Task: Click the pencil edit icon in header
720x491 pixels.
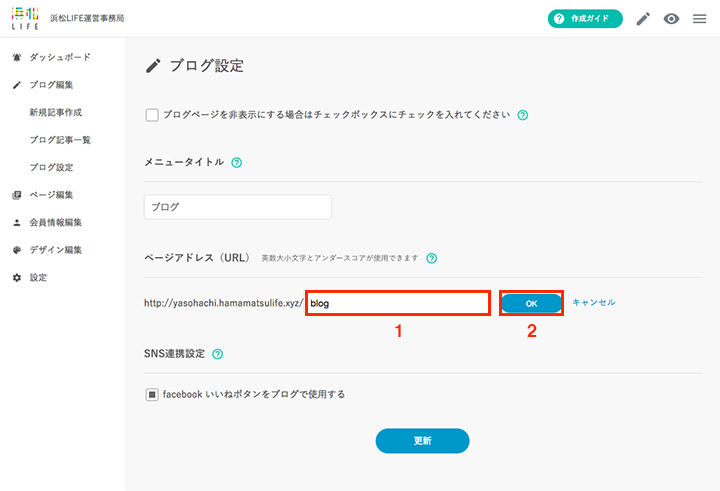Action: point(643,19)
